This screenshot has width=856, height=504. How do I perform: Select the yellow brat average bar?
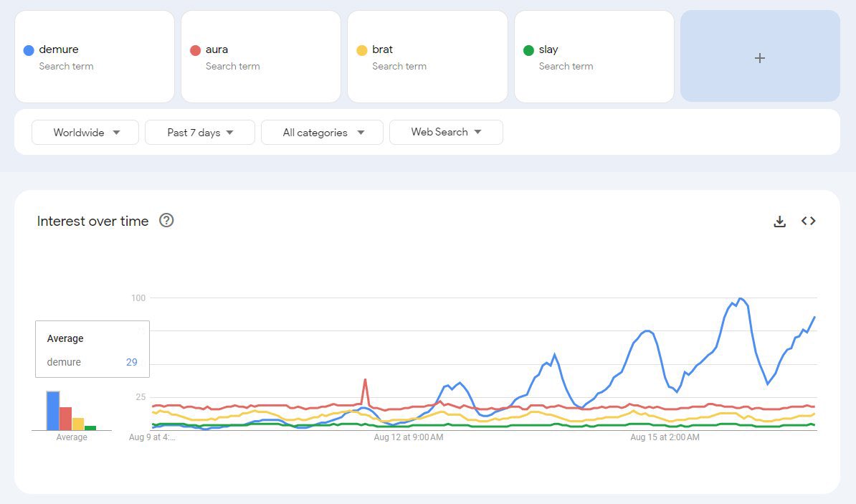[78, 424]
